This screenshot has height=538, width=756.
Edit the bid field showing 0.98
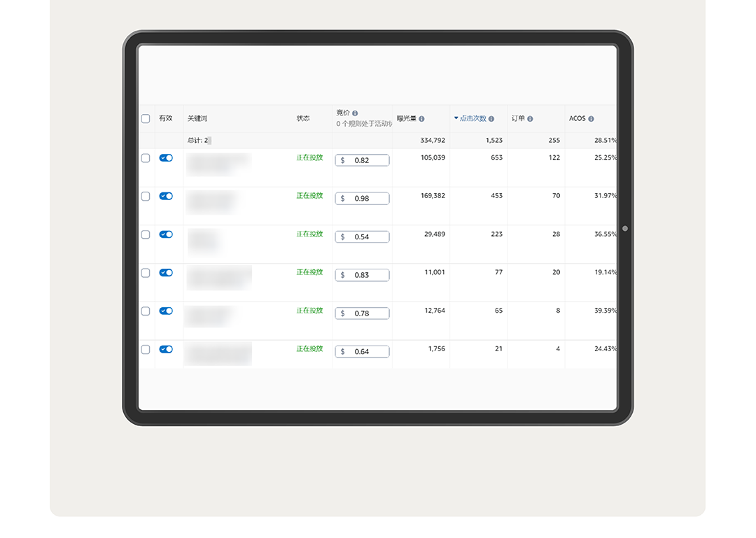coord(362,199)
